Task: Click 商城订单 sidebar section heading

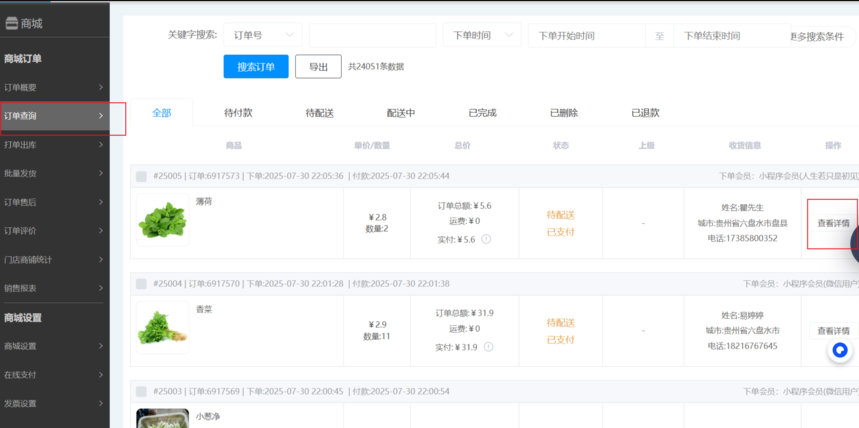Action: point(22,59)
